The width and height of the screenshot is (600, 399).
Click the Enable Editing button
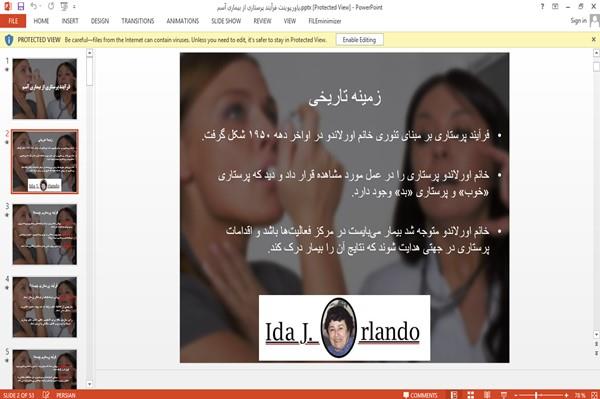tap(359, 40)
